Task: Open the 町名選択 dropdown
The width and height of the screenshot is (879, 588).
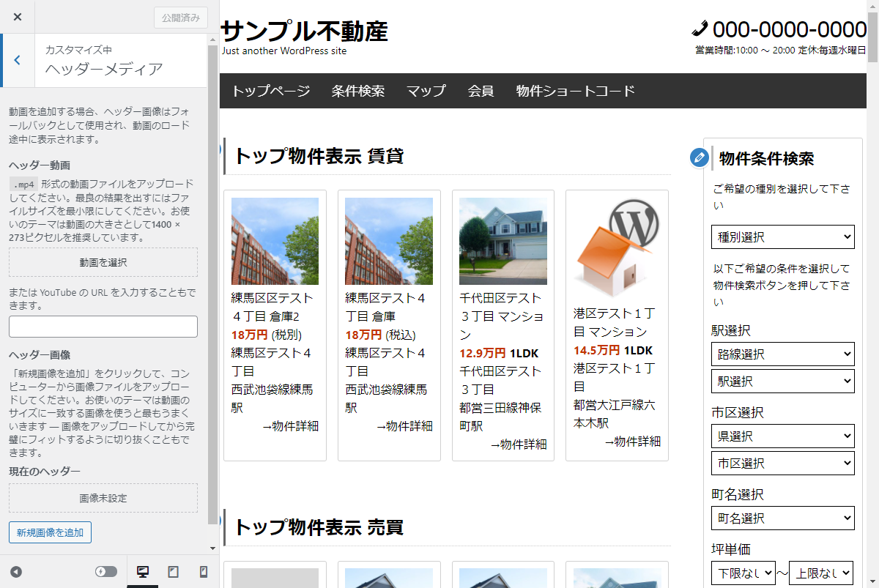Action: pyautogui.click(x=782, y=518)
